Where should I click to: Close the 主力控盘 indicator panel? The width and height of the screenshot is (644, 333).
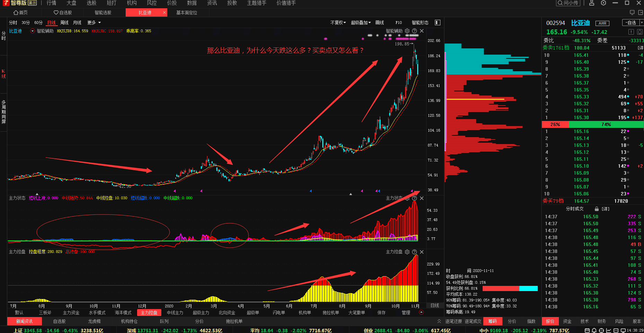[x=422, y=252]
